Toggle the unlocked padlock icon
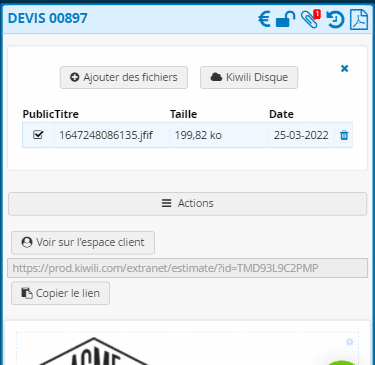The image size is (375, 365). pyautogui.click(x=286, y=19)
